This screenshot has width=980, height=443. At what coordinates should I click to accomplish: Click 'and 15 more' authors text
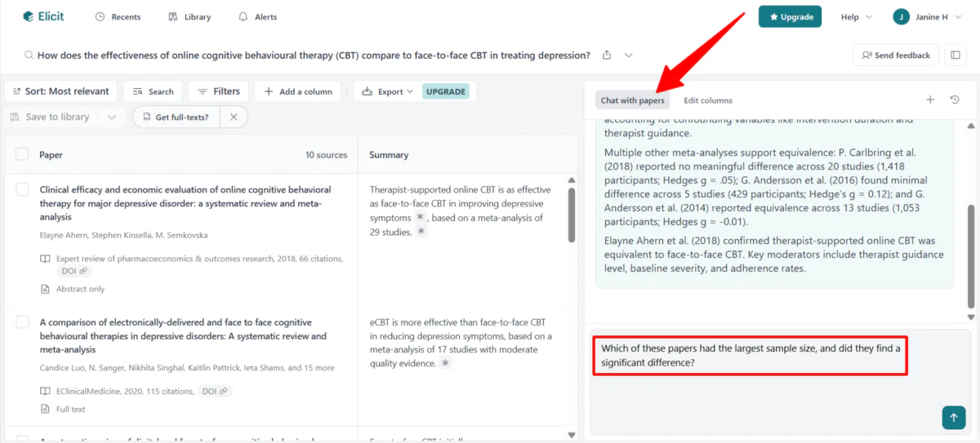point(311,368)
